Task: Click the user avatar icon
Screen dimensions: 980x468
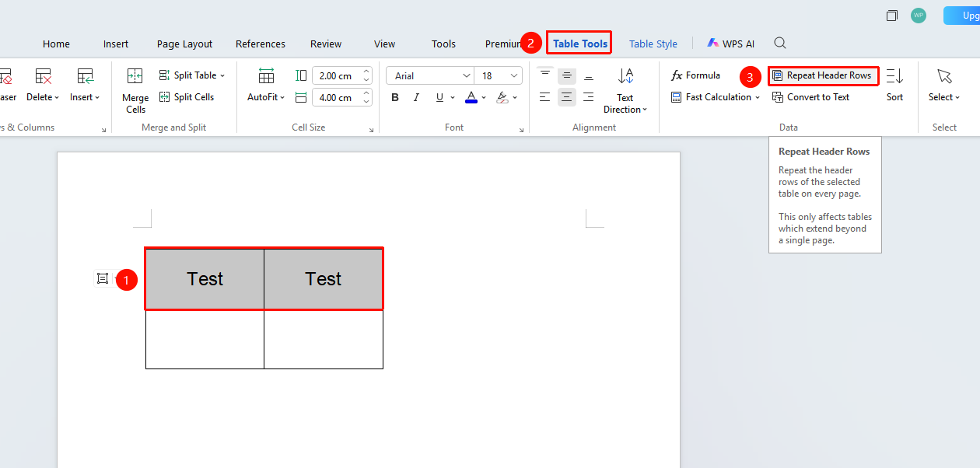Action: [919, 16]
